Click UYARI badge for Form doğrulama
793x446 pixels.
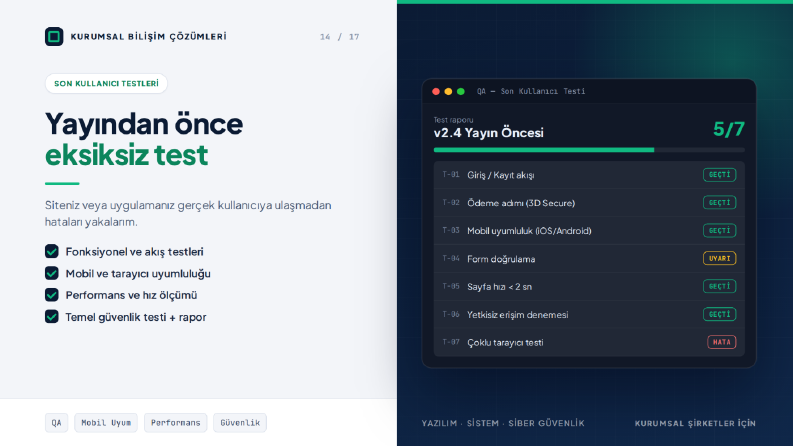[719, 258]
